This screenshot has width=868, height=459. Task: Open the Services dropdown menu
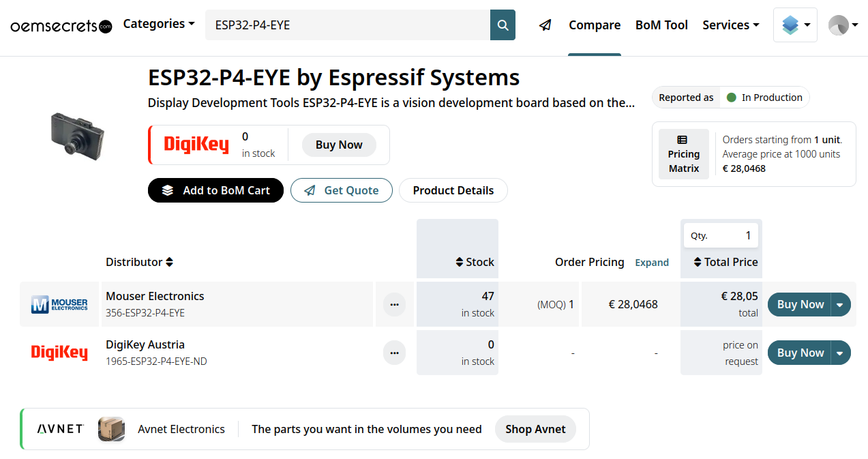pyautogui.click(x=731, y=25)
